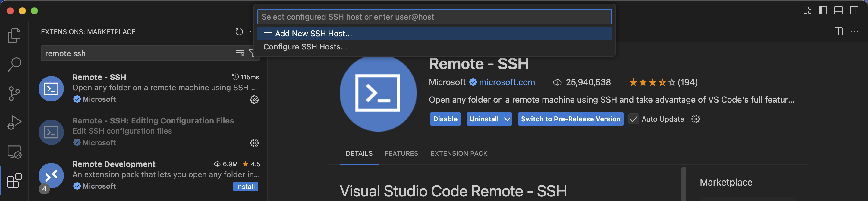This screenshot has width=868, height=201.
Task: Clear extensions search results icon
Action: coord(240,53)
